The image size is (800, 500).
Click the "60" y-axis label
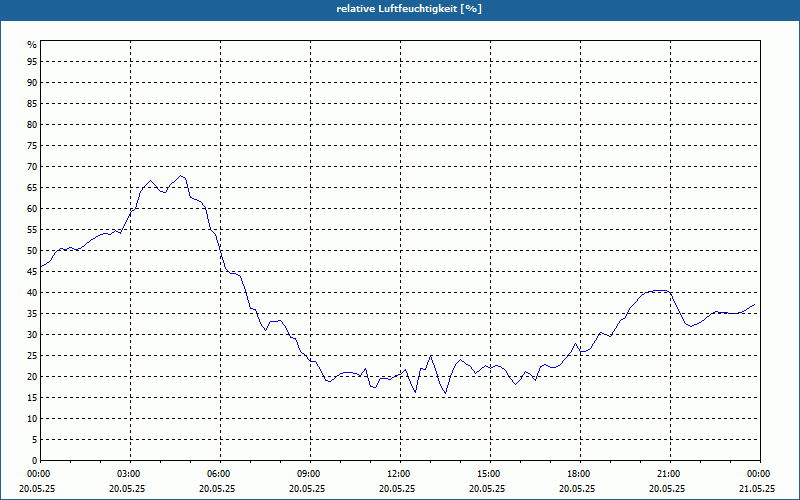(32, 209)
